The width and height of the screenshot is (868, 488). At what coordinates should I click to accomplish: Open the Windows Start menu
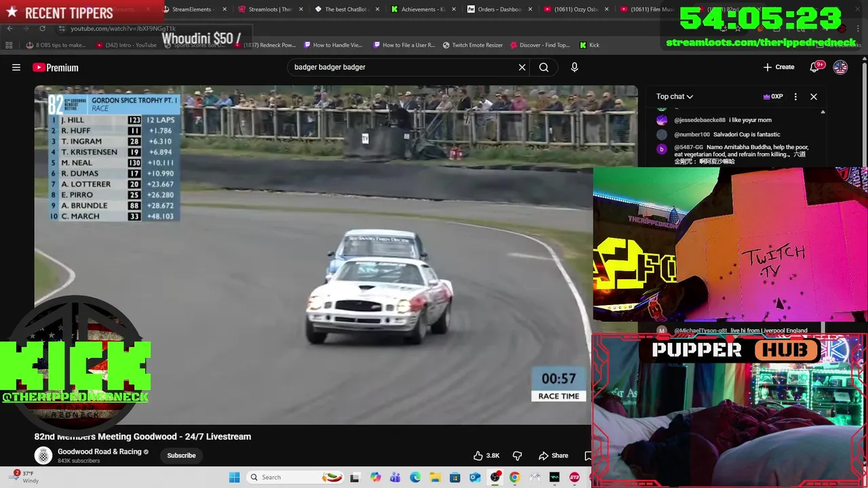234,477
